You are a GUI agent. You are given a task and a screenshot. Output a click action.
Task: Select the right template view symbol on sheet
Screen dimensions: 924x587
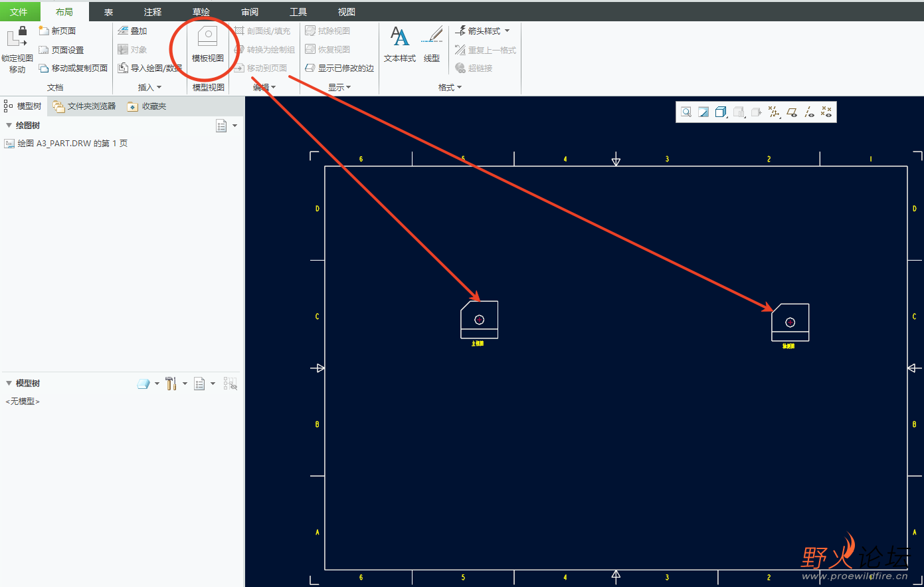[x=790, y=322]
